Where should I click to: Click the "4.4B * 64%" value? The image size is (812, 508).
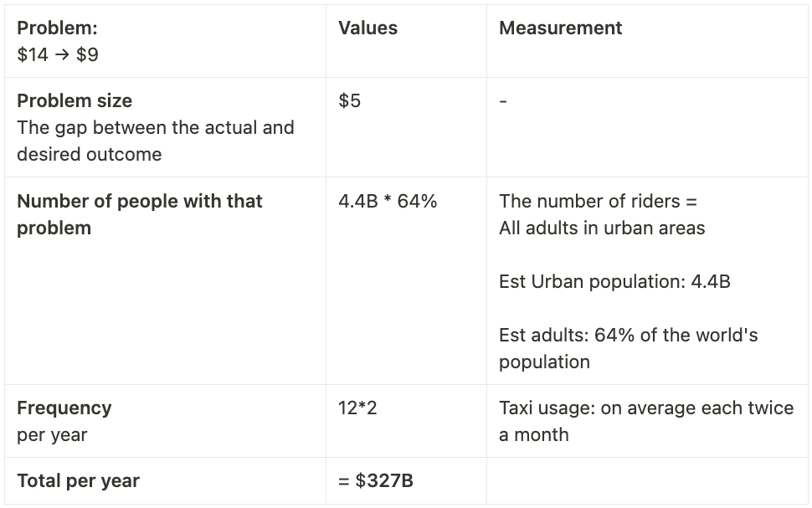pyautogui.click(x=388, y=201)
